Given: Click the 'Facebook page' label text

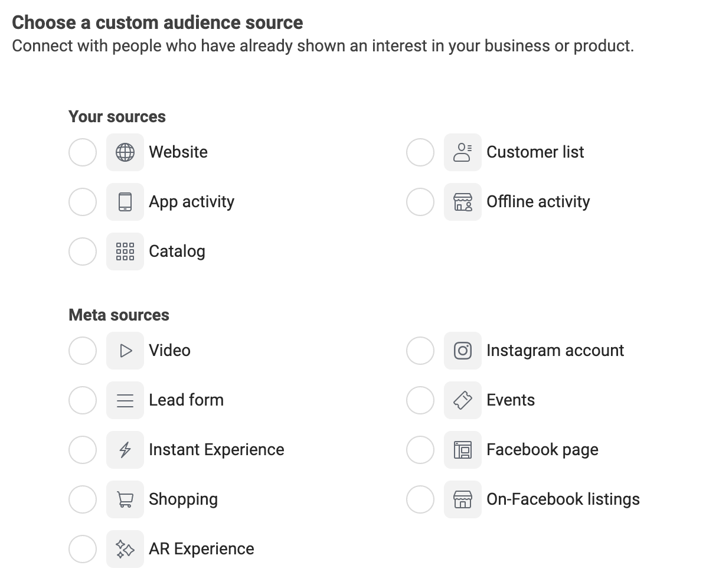Looking at the screenshot, I should point(542,450).
